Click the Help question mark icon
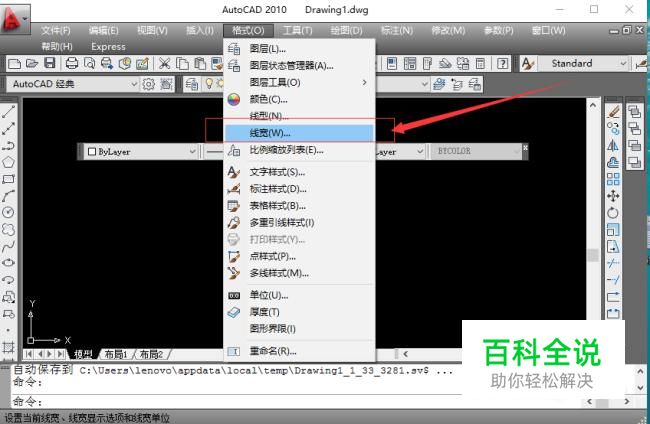The height and width of the screenshot is (424, 650). 502,64
